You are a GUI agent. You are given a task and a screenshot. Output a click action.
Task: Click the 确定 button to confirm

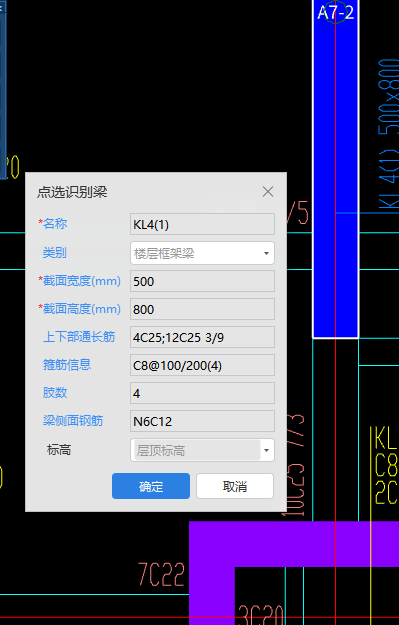[151, 486]
